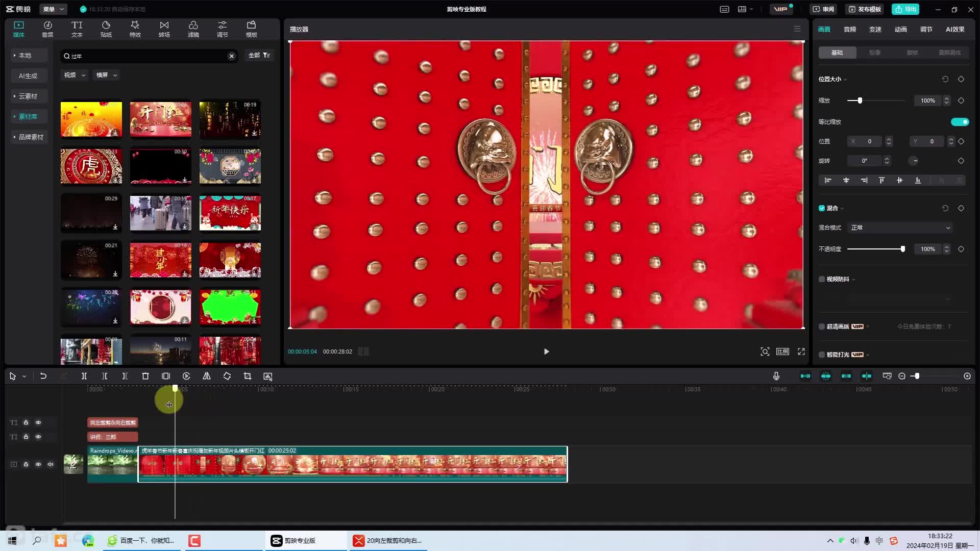Adjust the 不透明度 (opacity) slider handle

coord(903,249)
